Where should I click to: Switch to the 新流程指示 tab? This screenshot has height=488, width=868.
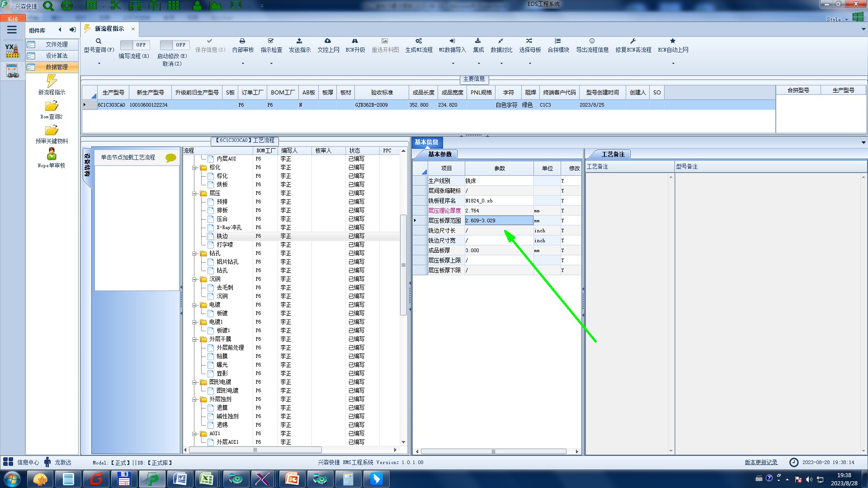click(x=109, y=29)
